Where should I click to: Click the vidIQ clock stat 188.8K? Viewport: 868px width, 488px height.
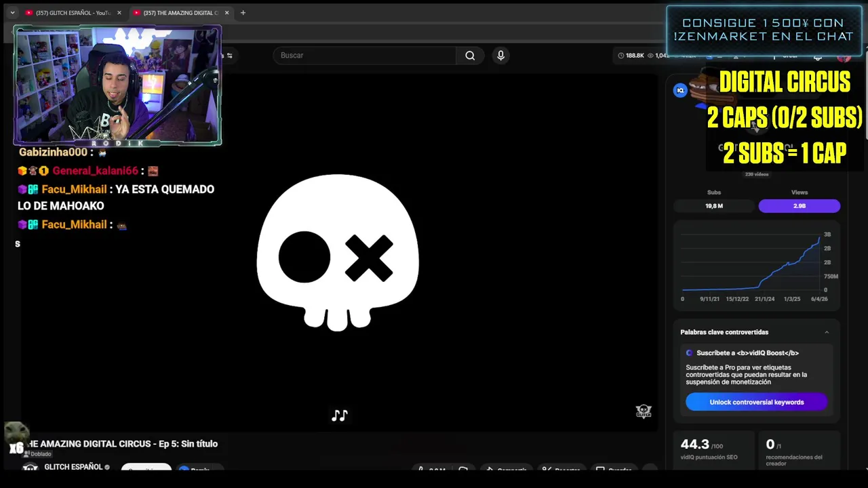[x=631, y=56]
